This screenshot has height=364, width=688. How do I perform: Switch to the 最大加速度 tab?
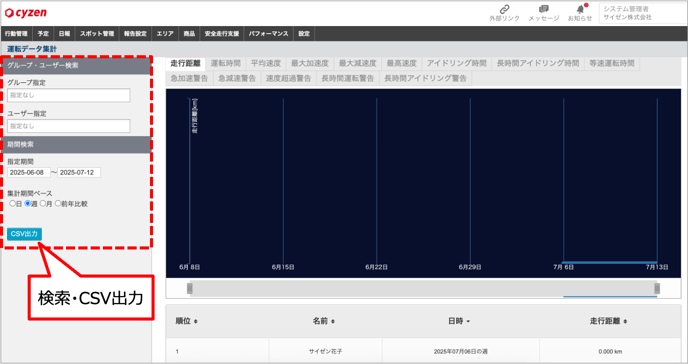(x=309, y=63)
